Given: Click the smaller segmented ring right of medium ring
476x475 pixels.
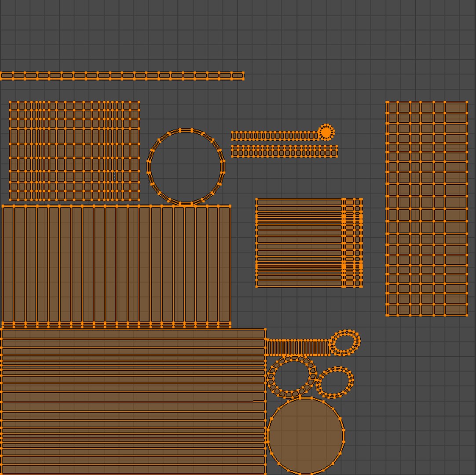Looking at the screenshot, I should point(335,383).
